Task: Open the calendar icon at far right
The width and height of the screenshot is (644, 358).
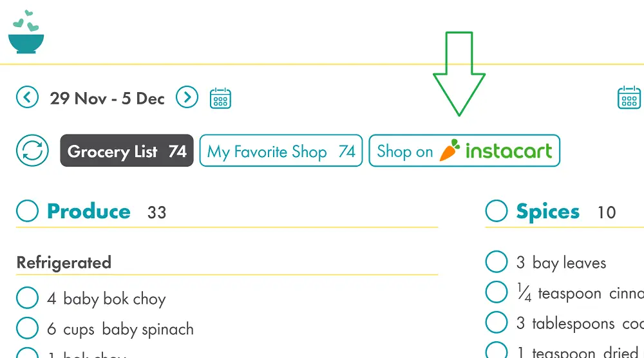Action: [x=629, y=97]
